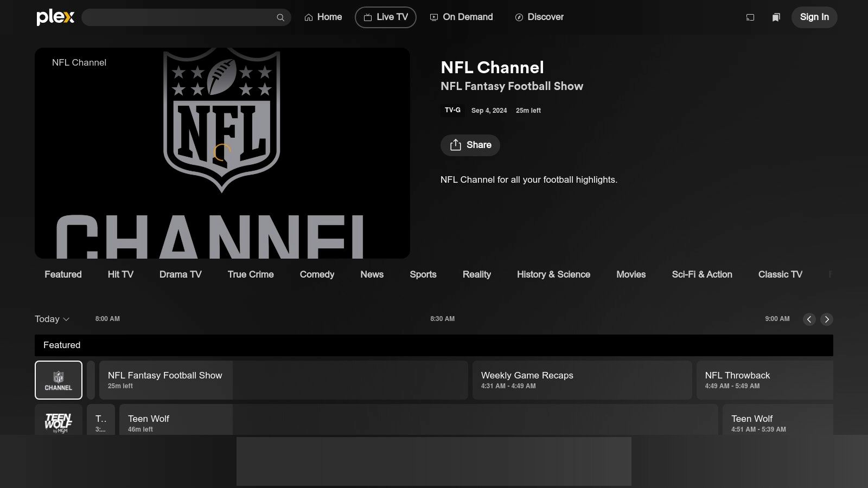Open the Today date dropdown
The height and width of the screenshot is (488, 868).
(x=52, y=319)
